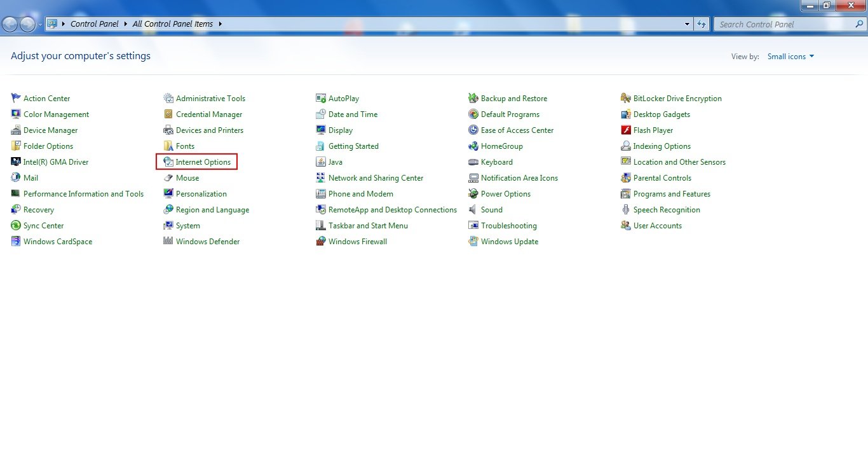Expand the address bar history dropdown arrow

point(687,24)
